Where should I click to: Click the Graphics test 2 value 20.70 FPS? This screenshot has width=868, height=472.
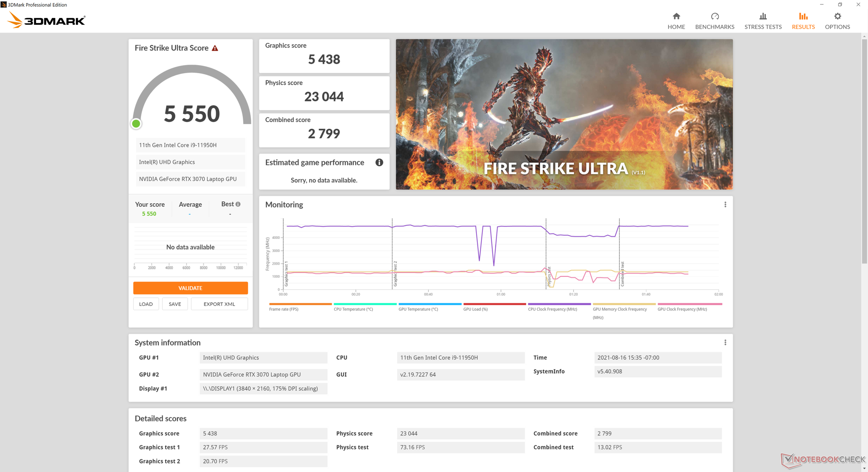coord(264,461)
